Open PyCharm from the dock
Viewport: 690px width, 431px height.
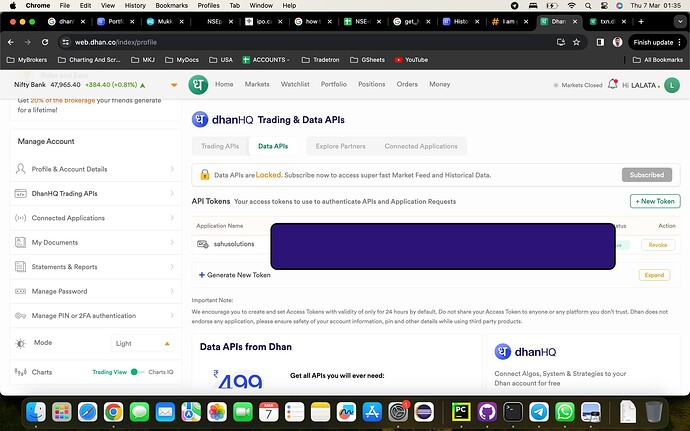[461, 413]
